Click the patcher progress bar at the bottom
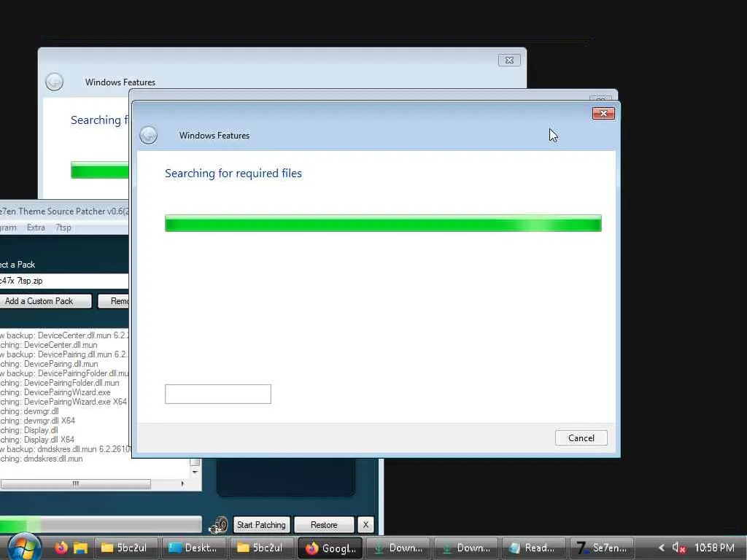 pos(101,525)
